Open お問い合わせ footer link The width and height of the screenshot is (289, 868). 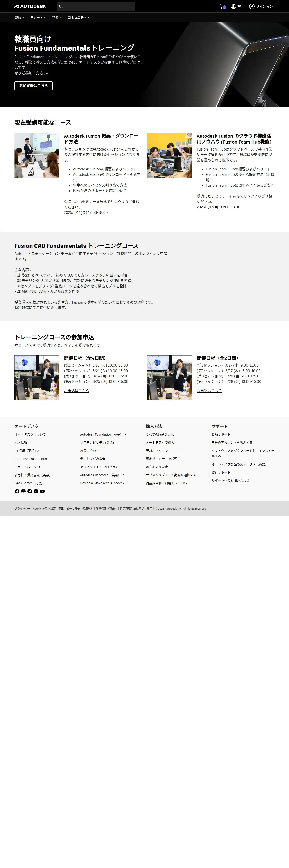[90, 451]
